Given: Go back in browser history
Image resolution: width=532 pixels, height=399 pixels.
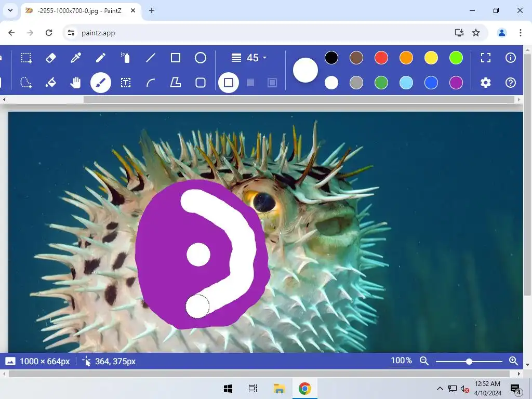Looking at the screenshot, I should point(11,33).
